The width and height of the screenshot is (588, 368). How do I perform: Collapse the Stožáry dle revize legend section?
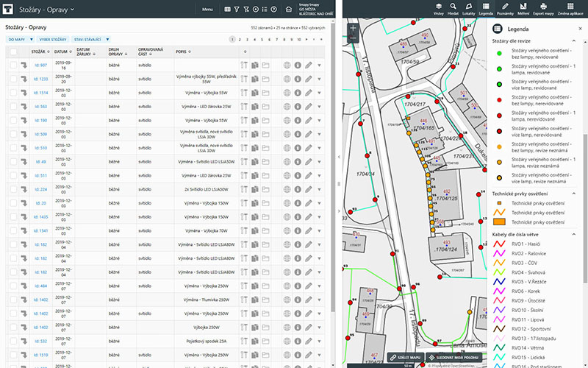[x=573, y=40]
